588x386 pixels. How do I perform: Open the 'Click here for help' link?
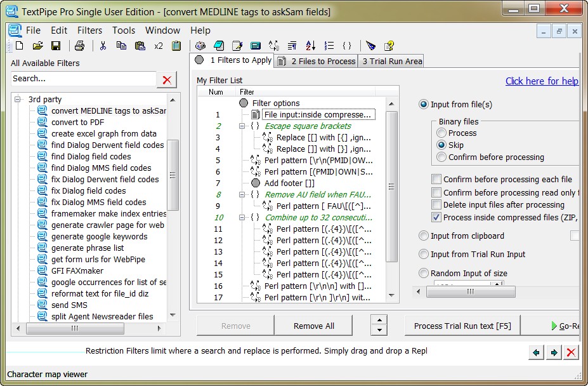click(541, 81)
